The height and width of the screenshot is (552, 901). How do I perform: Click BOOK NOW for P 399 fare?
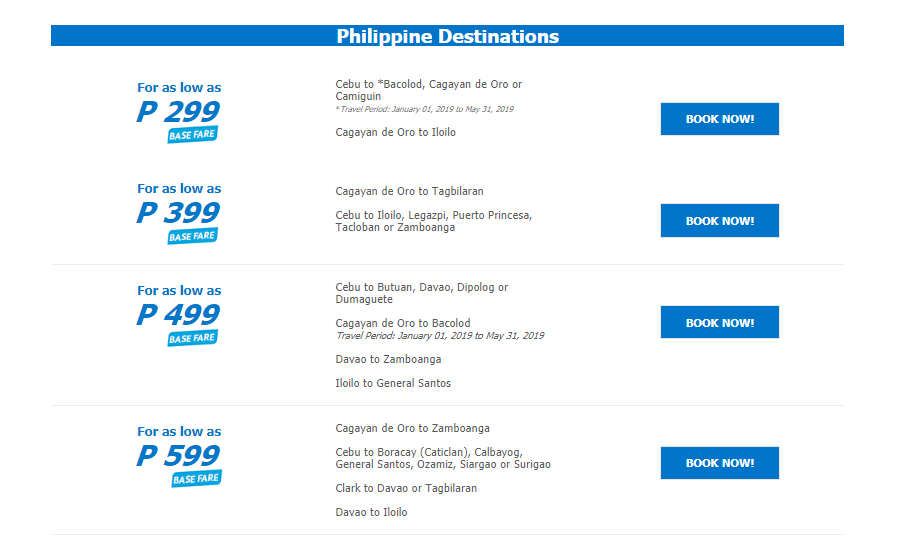point(719,221)
